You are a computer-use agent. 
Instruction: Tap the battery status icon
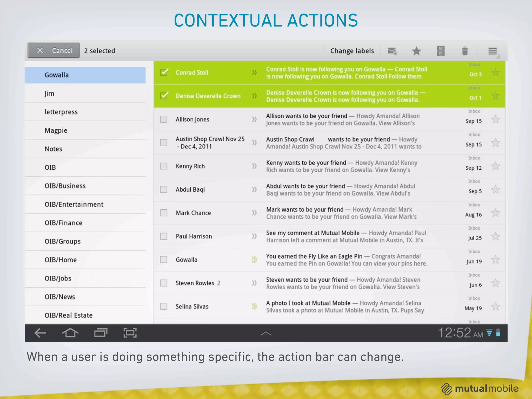tap(498, 333)
